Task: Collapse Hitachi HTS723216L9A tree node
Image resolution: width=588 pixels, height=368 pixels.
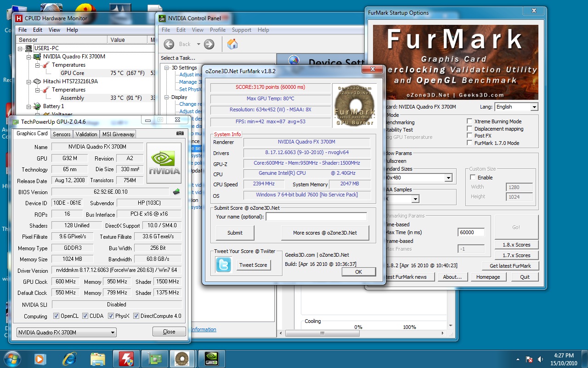Action: 29,81
